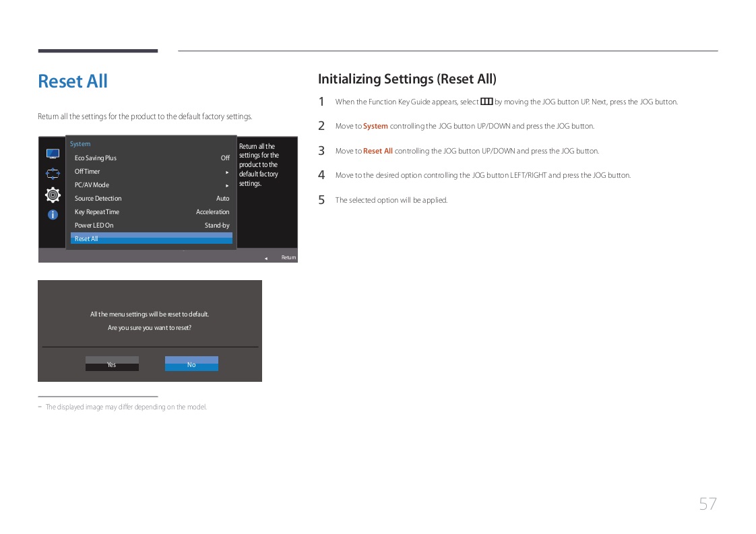Click the Stand-by value
756x534 pixels.
pos(217,226)
